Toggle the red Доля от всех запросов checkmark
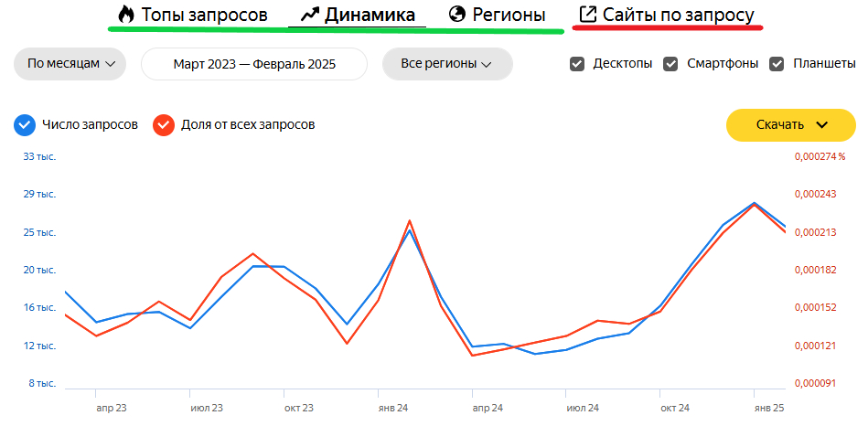Image resolution: width=868 pixels, height=426 pixels. [x=164, y=125]
